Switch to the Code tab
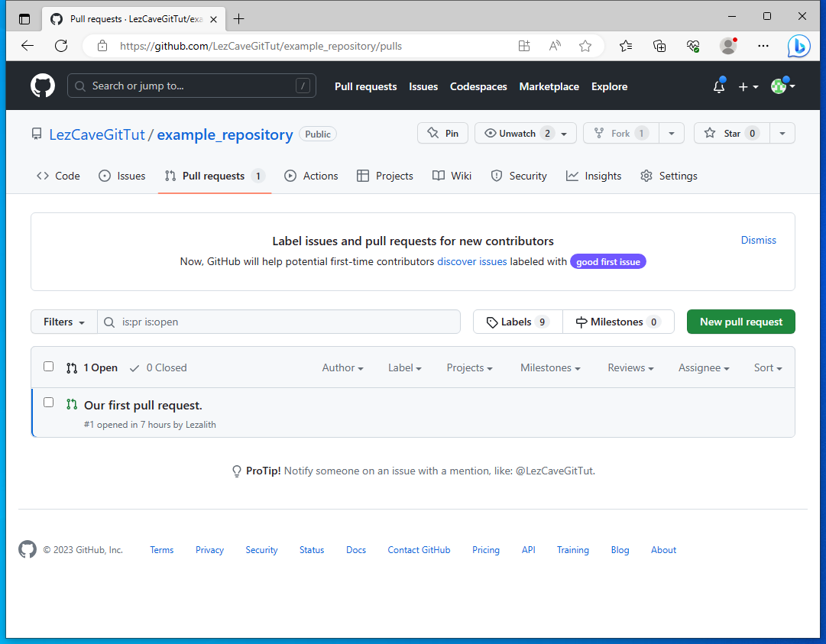Viewport: 826px width, 644px height. (x=59, y=176)
